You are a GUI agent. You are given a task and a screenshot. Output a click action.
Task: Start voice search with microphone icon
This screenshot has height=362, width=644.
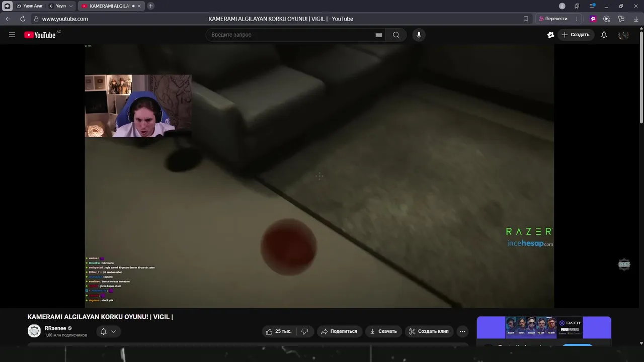pyautogui.click(x=418, y=35)
